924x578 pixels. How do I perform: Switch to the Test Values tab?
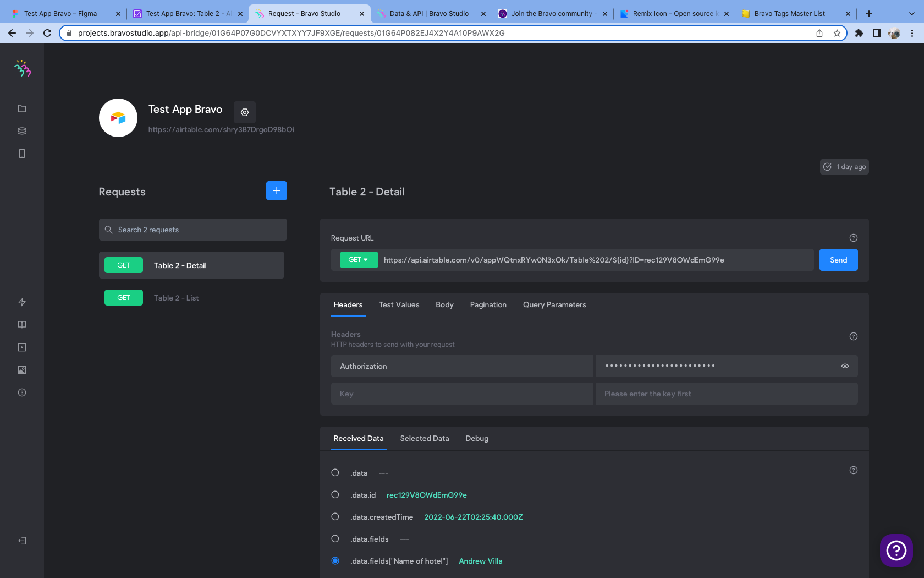[399, 304]
